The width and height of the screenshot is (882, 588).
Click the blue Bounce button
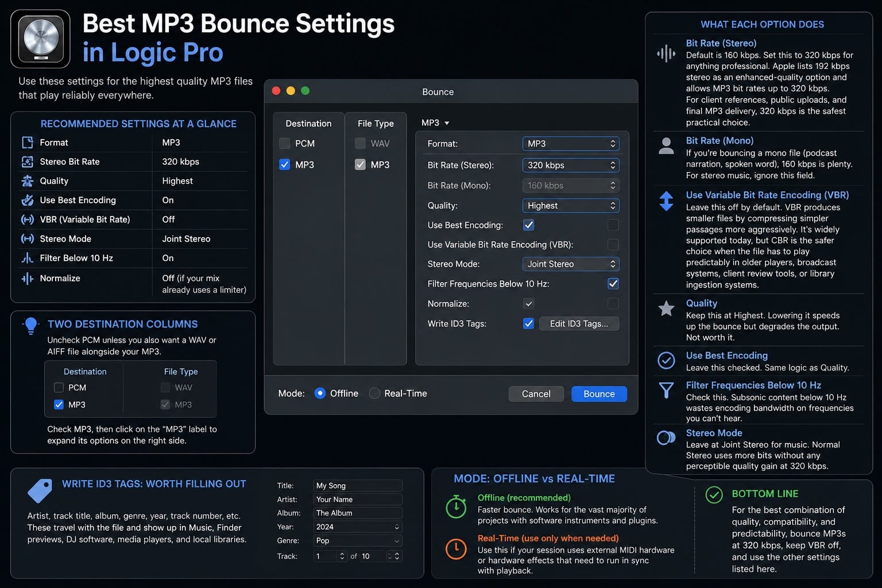599,394
